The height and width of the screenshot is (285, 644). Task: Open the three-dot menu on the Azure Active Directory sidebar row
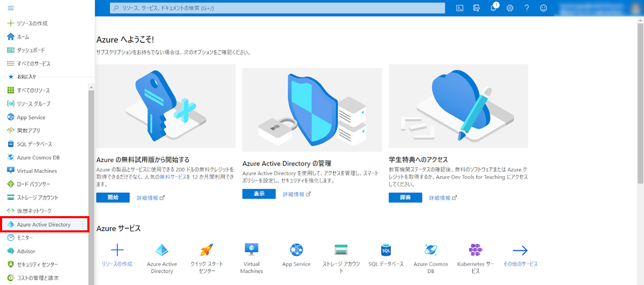(83, 225)
